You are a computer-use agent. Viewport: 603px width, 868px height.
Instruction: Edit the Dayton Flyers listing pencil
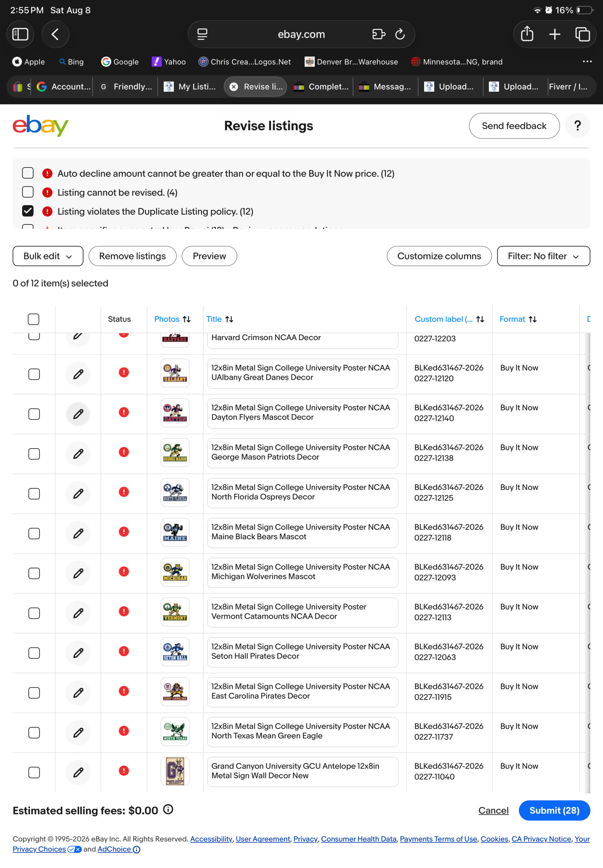[78, 414]
